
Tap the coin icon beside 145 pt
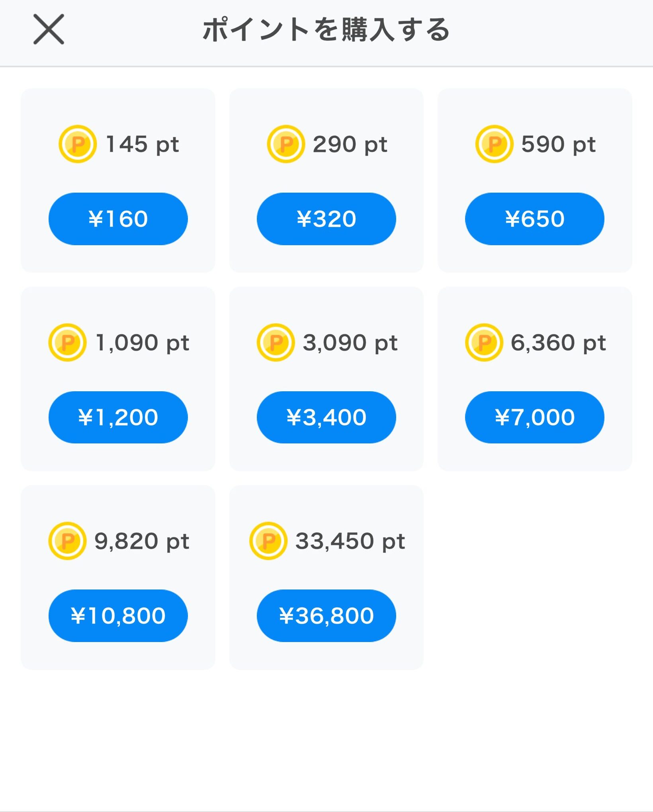(x=78, y=144)
